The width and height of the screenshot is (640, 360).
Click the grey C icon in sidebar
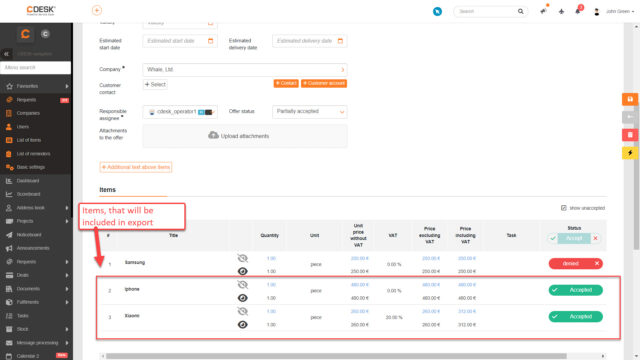45,34
